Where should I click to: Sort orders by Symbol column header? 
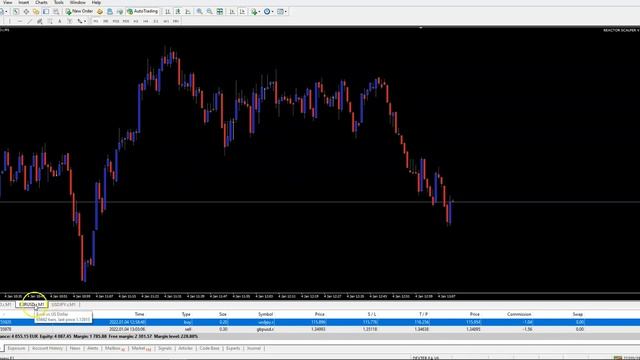pos(265,314)
